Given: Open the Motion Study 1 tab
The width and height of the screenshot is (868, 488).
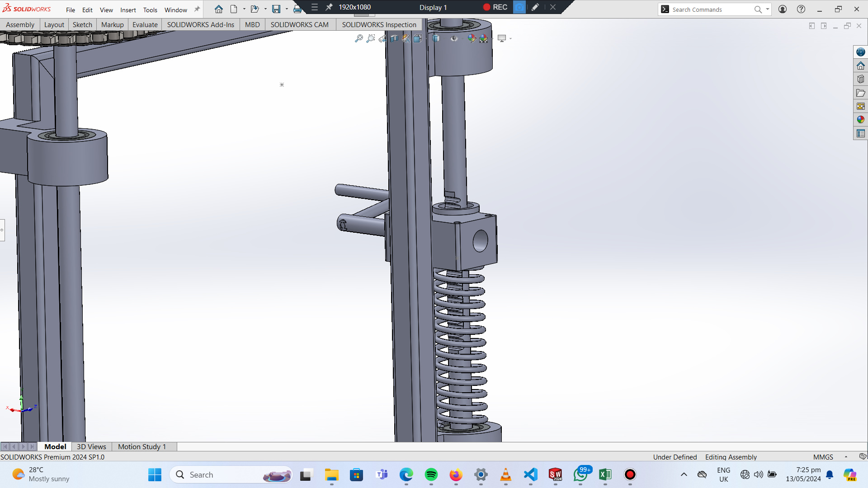Looking at the screenshot, I should coord(142,446).
